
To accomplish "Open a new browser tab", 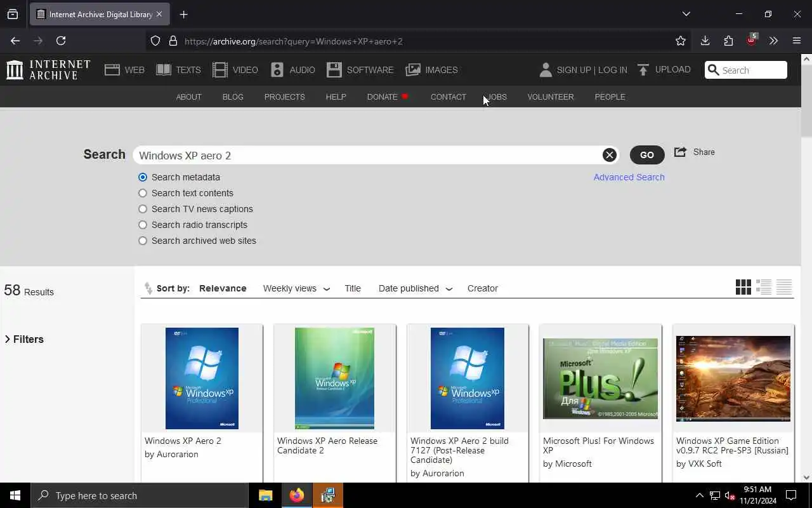I will [183, 14].
